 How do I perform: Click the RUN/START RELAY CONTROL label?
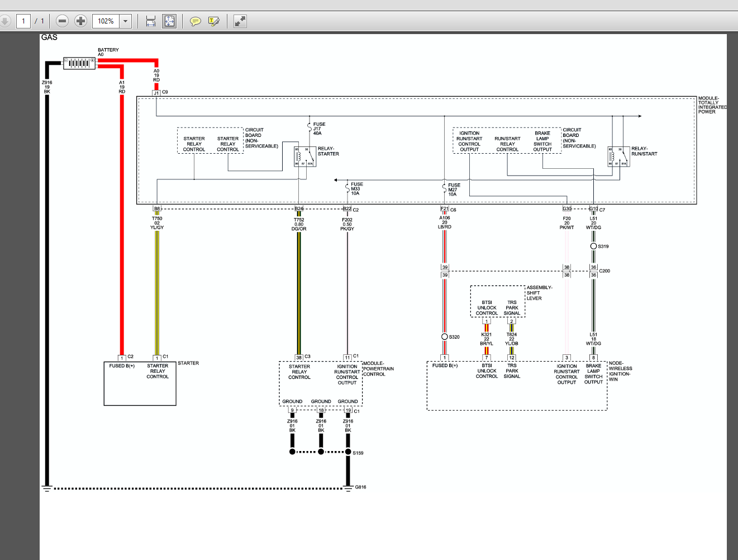click(507, 144)
